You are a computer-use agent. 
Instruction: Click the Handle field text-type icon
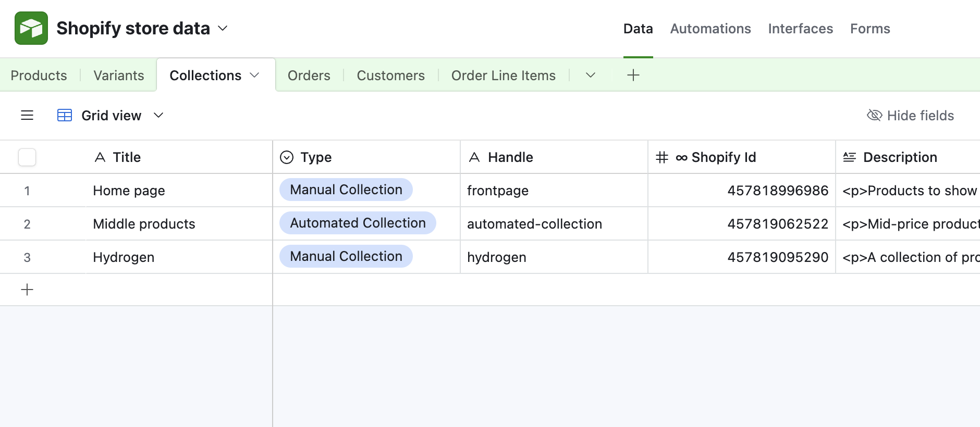point(474,157)
